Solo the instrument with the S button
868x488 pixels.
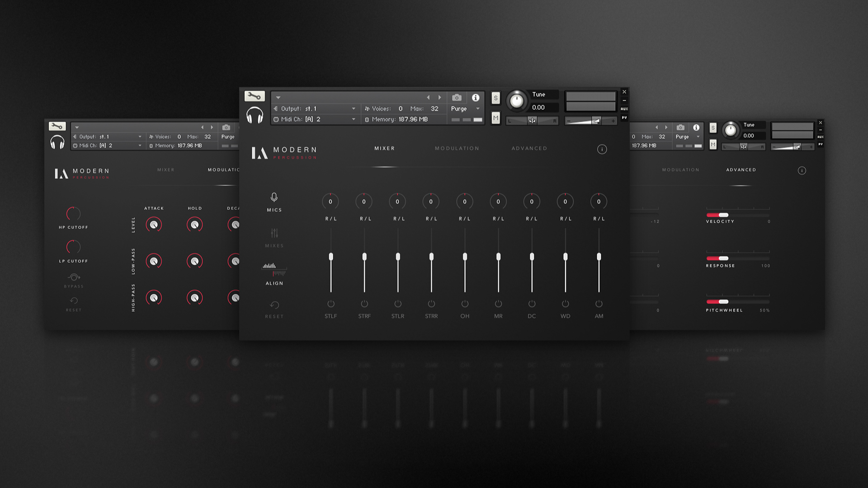[495, 97]
